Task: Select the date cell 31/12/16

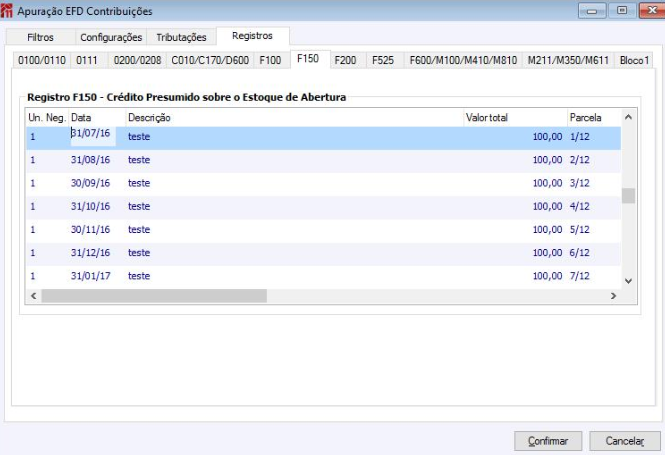Action: [90, 253]
